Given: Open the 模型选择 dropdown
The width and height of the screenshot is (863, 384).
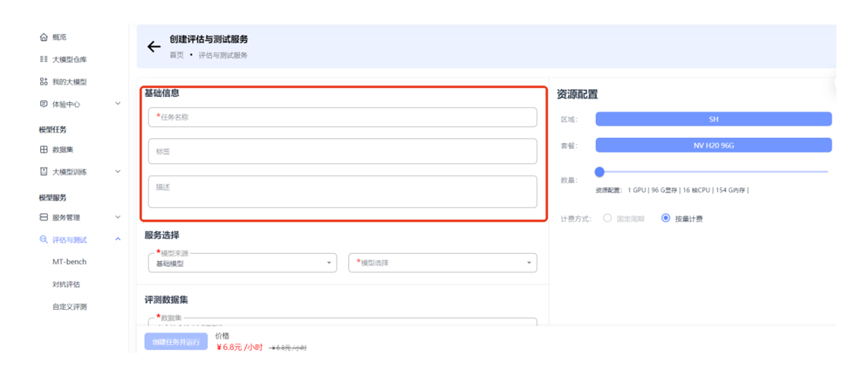Looking at the screenshot, I should click(x=443, y=263).
